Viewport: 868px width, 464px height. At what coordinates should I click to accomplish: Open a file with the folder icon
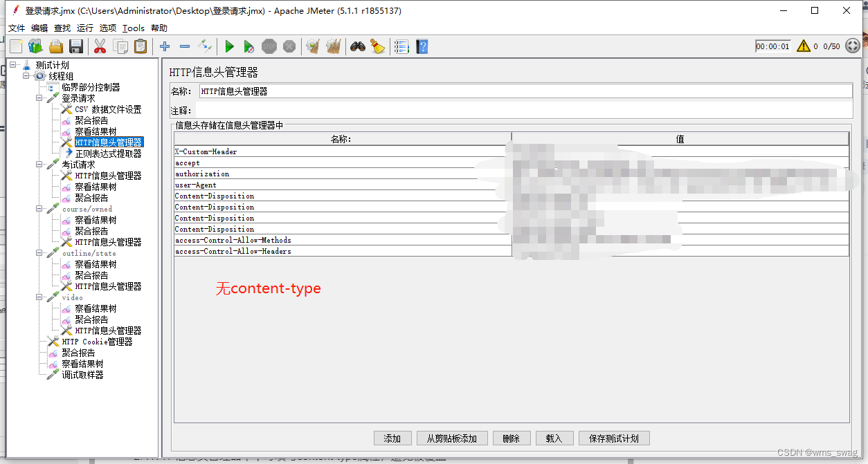point(56,46)
